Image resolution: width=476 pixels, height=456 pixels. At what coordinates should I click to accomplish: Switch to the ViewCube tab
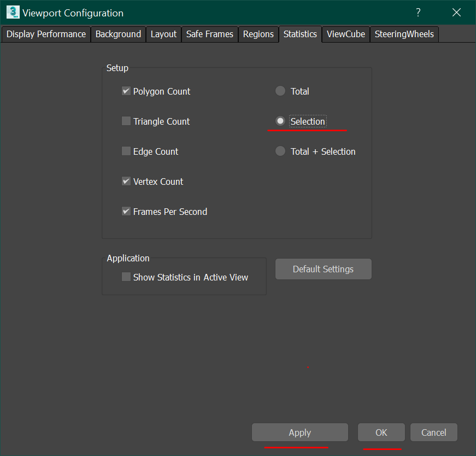[345, 34]
